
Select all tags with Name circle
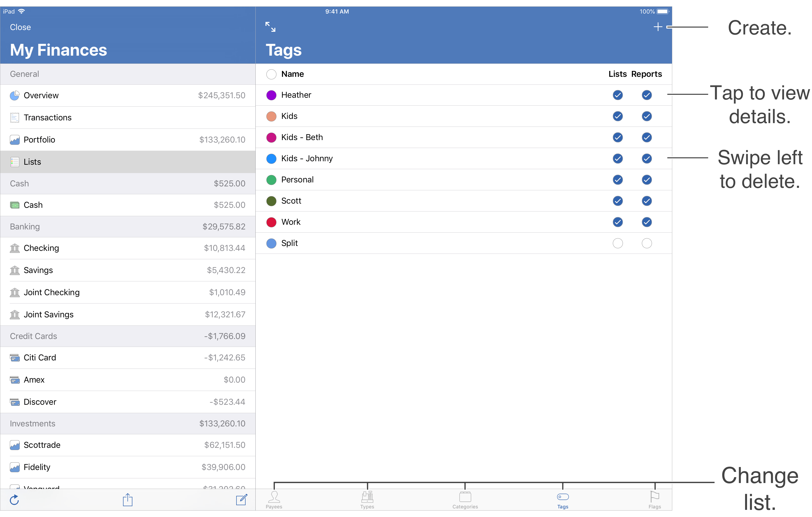click(271, 74)
